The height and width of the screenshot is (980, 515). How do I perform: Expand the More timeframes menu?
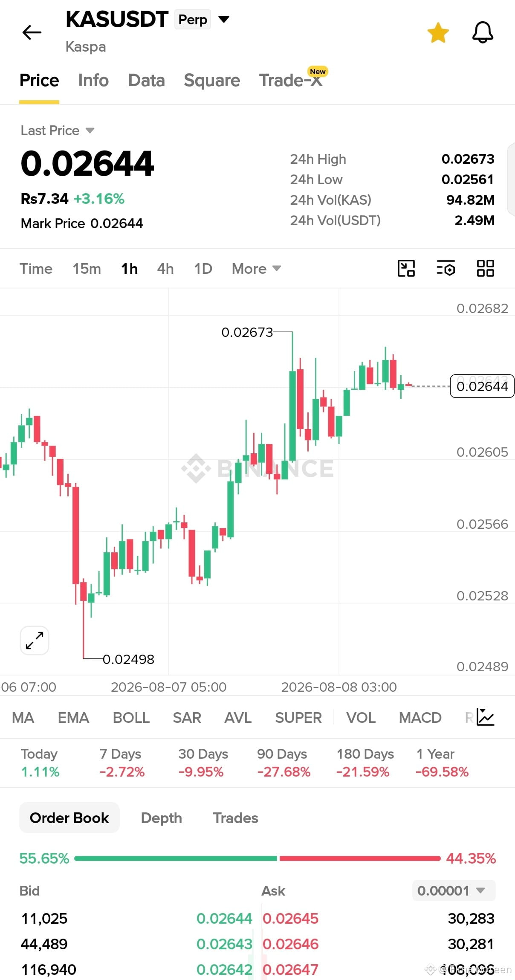(x=256, y=269)
